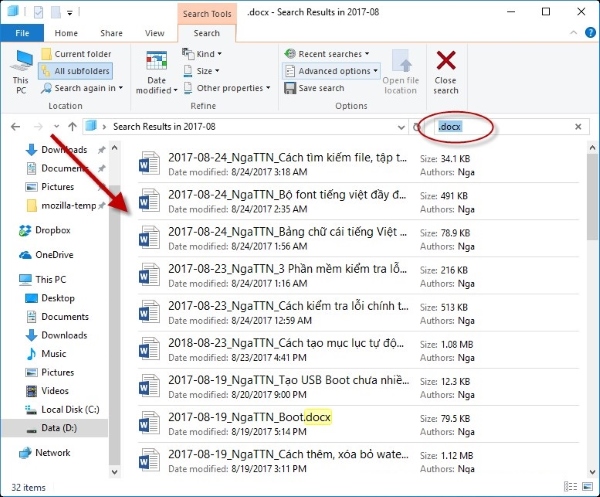Click the vertical scrollbar of results list

(x=592, y=300)
